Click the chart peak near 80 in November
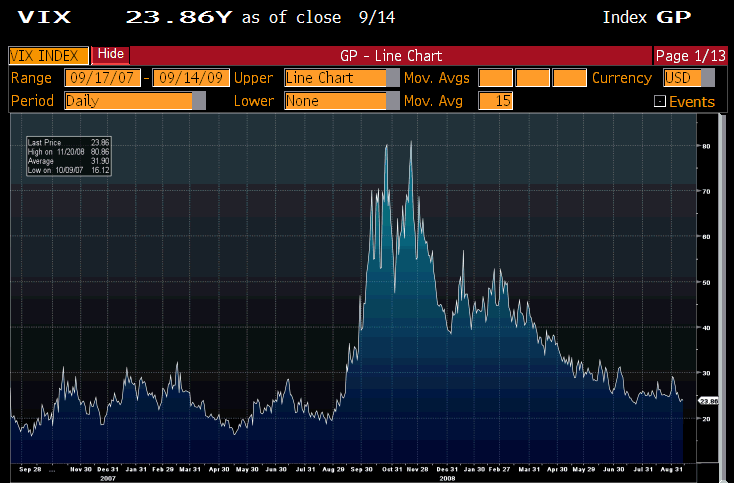Image resolution: width=734 pixels, height=483 pixels. 411,143
